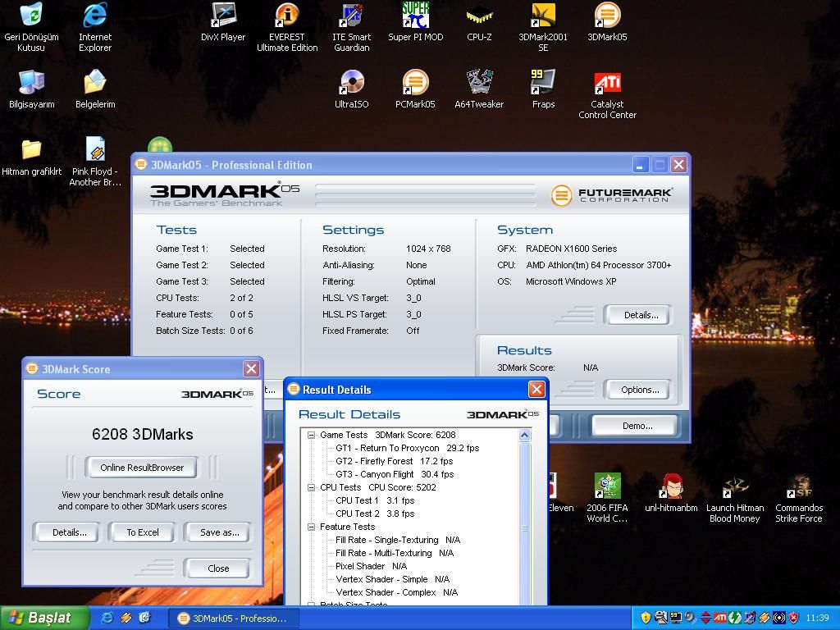Click the 6208 3DMarks score text
840x630 pixels.
pyautogui.click(x=142, y=434)
